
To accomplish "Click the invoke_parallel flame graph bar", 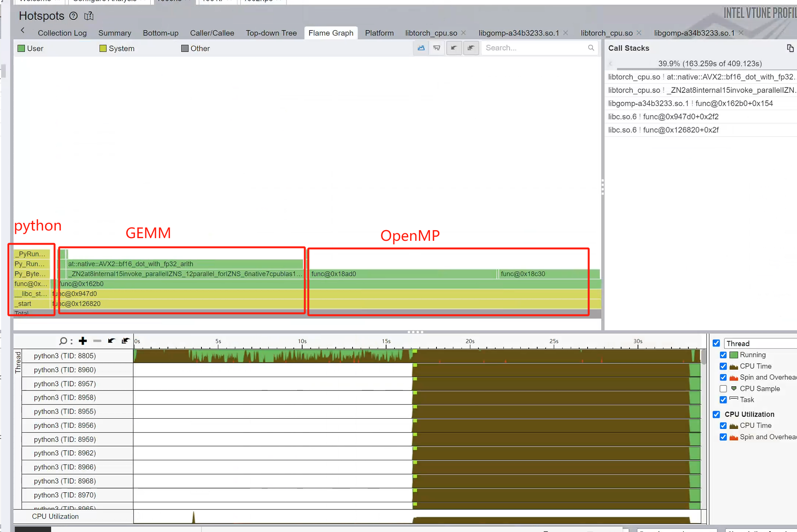I will tap(185, 274).
